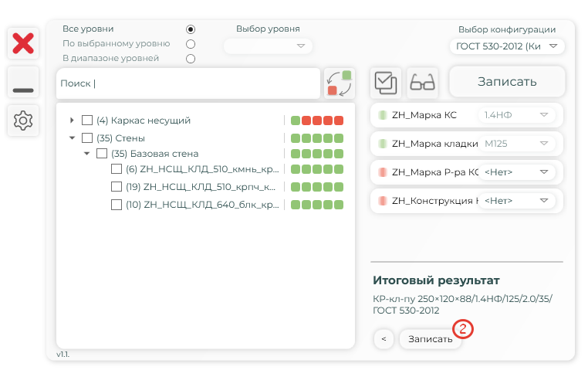
Task: Open the 'Выбор конфигурации' ГОСТ 530-2012 dropdown
Action: (507, 46)
